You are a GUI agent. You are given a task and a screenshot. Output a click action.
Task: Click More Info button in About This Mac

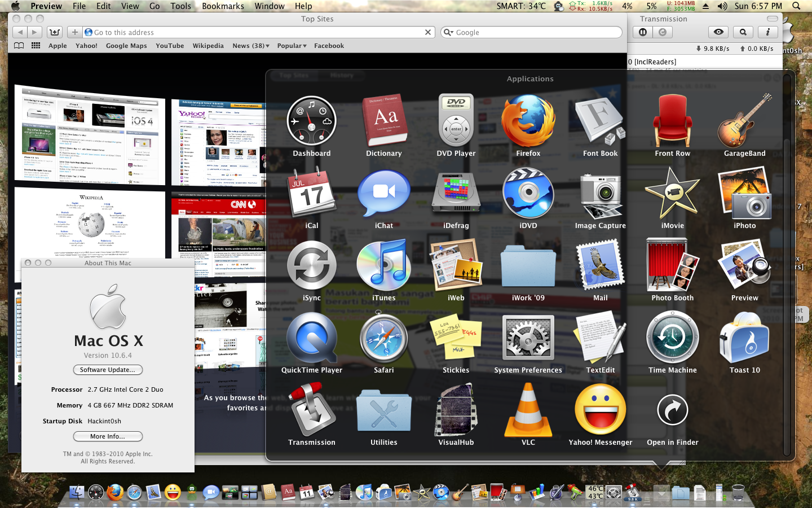108,436
